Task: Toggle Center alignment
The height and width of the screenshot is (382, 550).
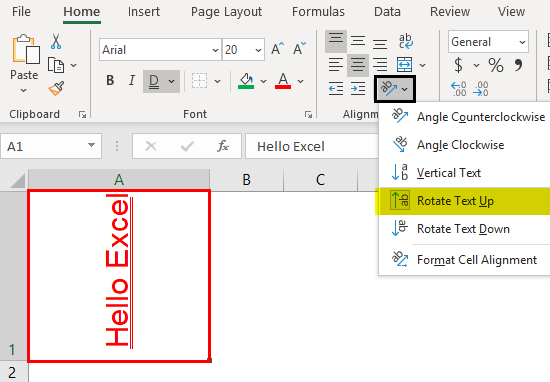Action: pos(358,65)
